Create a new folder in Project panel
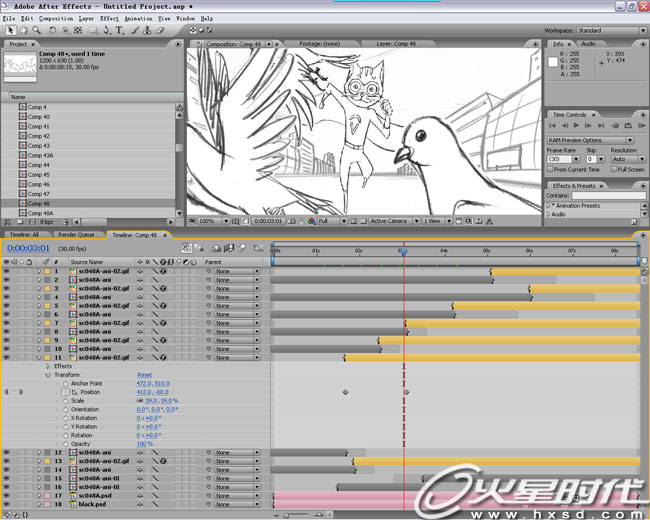This screenshot has width=650, height=520. 19,222
